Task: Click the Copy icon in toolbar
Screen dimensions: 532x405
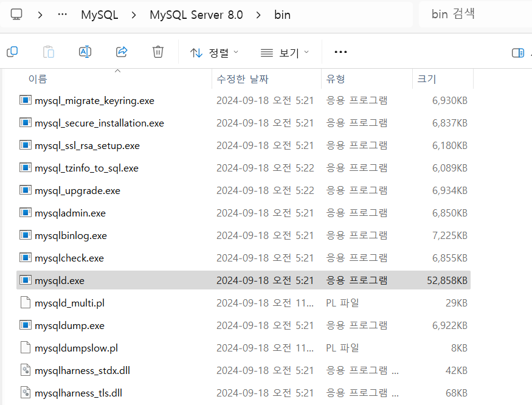Action: click(x=12, y=52)
